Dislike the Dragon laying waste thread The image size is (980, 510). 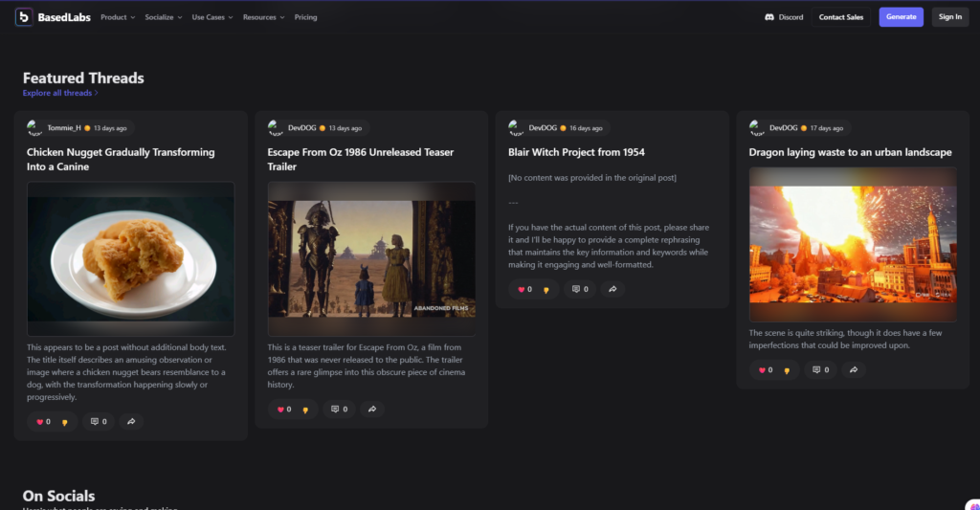pyautogui.click(x=787, y=370)
